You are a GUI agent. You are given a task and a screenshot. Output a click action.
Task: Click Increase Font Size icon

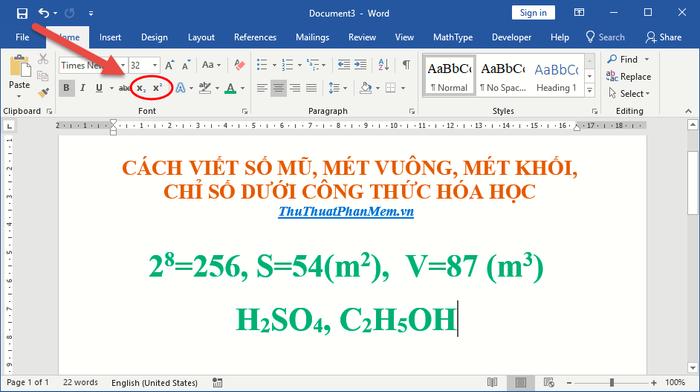pos(170,65)
